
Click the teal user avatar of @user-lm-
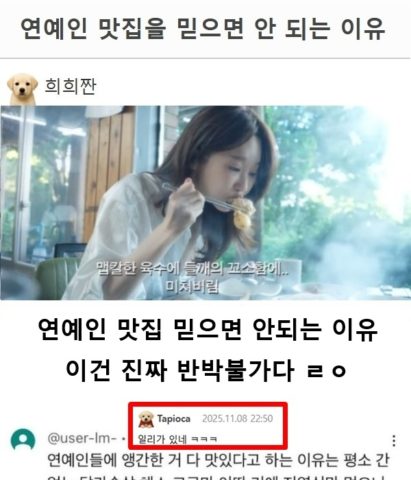pyautogui.click(x=23, y=440)
